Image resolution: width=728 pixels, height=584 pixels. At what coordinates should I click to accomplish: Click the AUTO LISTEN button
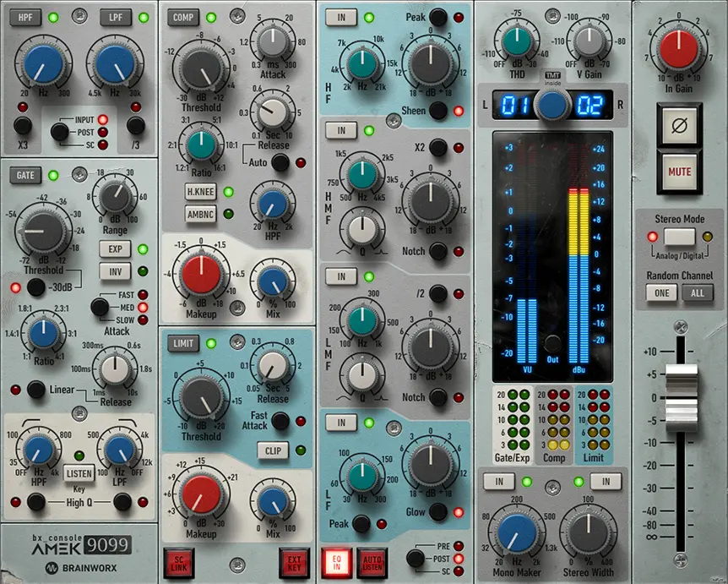[x=372, y=563]
